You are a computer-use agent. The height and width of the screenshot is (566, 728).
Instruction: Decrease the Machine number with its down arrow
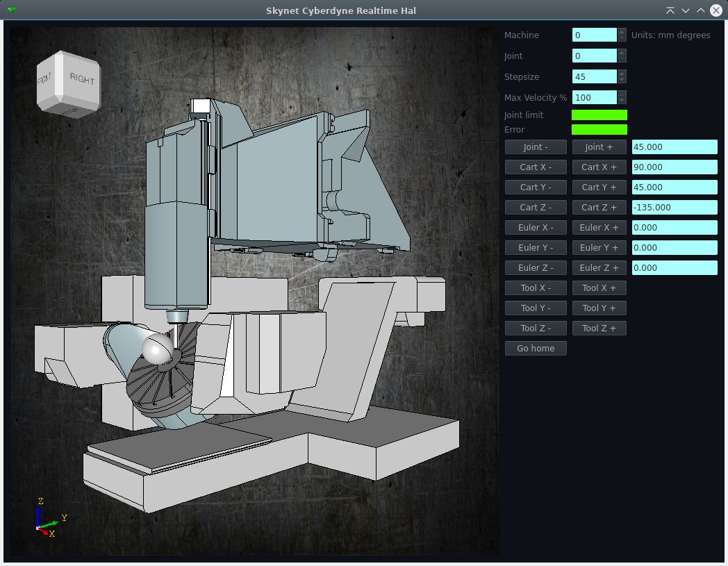tap(622, 38)
